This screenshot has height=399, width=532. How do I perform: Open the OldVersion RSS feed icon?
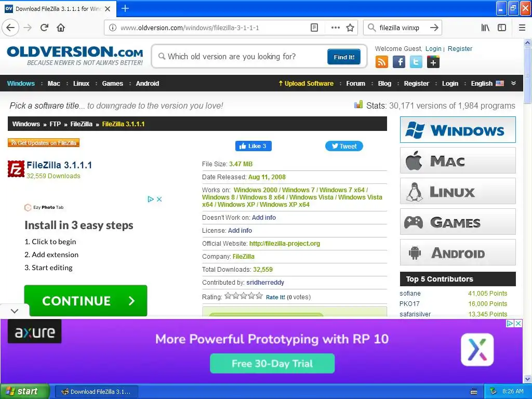click(382, 62)
